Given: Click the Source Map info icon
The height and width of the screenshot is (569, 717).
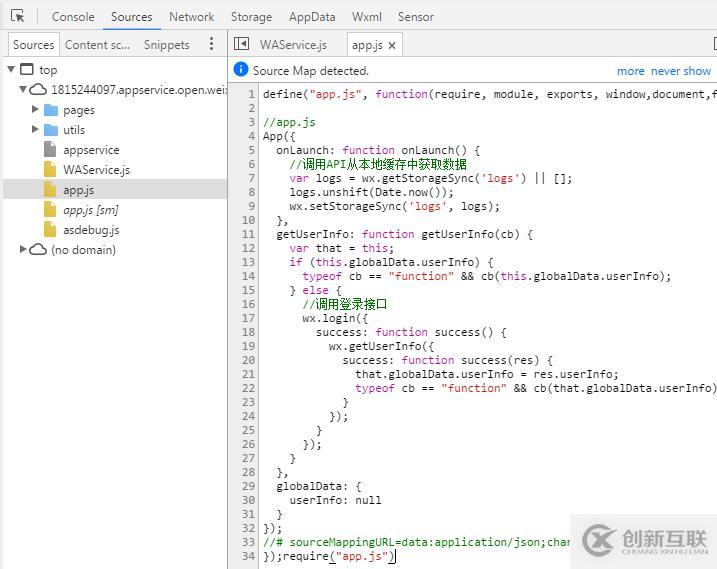Looking at the screenshot, I should click(241, 70).
